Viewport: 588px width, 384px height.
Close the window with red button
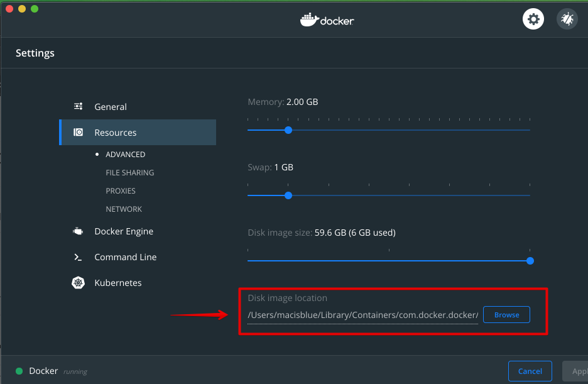tap(9, 9)
